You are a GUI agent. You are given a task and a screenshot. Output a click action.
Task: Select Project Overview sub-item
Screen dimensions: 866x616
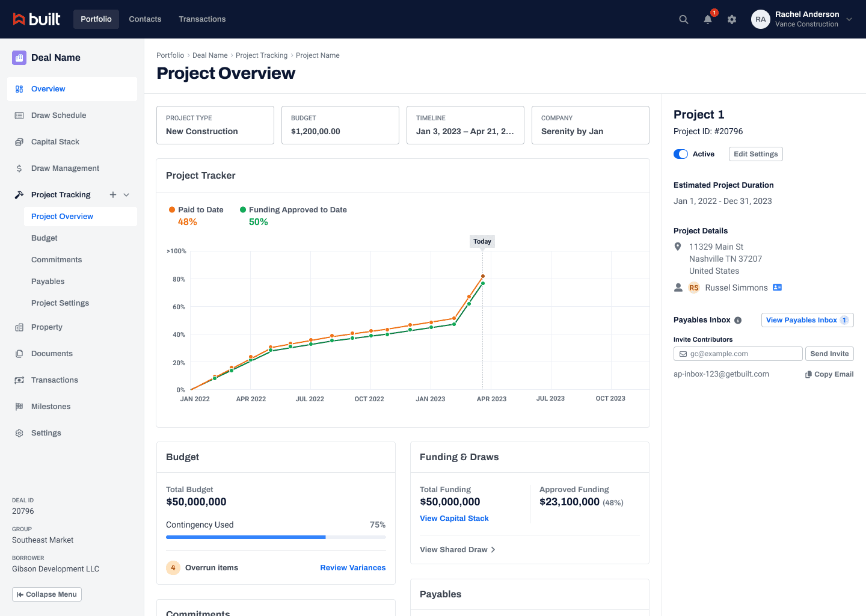coord(81,217)
